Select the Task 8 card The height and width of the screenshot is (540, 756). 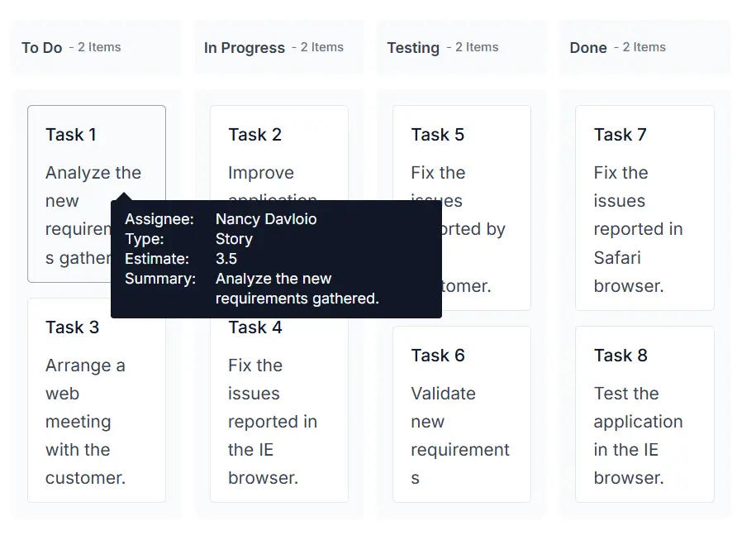click(x=644, y=414)
